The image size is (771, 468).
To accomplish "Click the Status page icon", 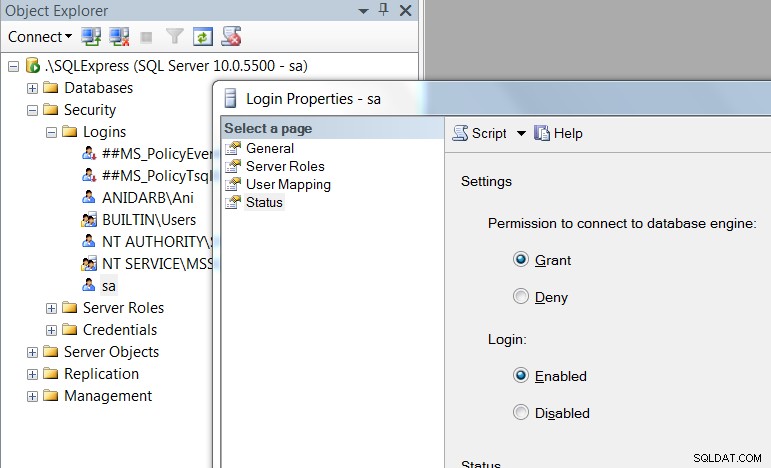I will [233, 202].
